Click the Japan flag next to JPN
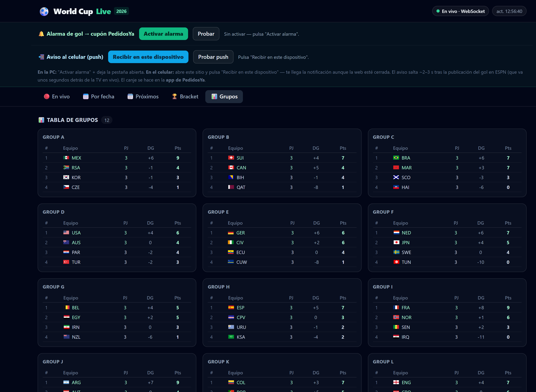 pyautogui.click(x=396, y=242)
